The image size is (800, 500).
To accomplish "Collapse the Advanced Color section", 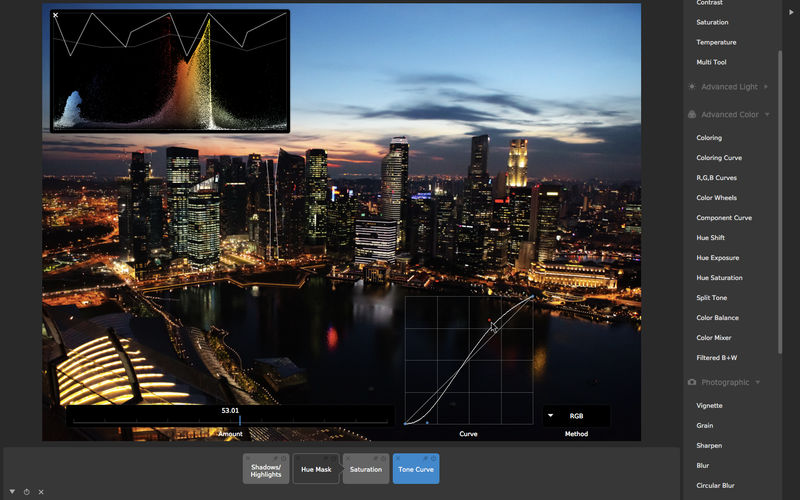I will (x=767, y=114).
